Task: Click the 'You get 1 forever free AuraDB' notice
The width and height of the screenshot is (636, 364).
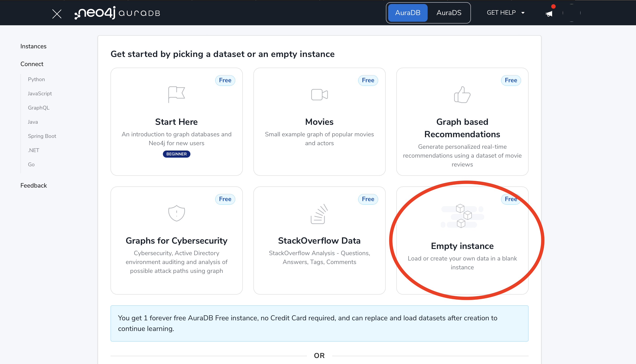Action: (319, 323)
